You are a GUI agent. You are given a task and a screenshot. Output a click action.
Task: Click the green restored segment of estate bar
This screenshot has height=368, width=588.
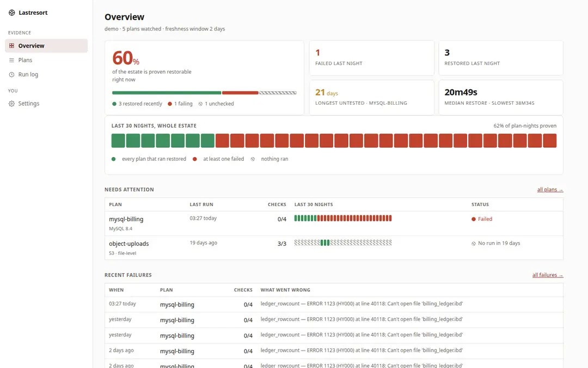tap(167, 93)
